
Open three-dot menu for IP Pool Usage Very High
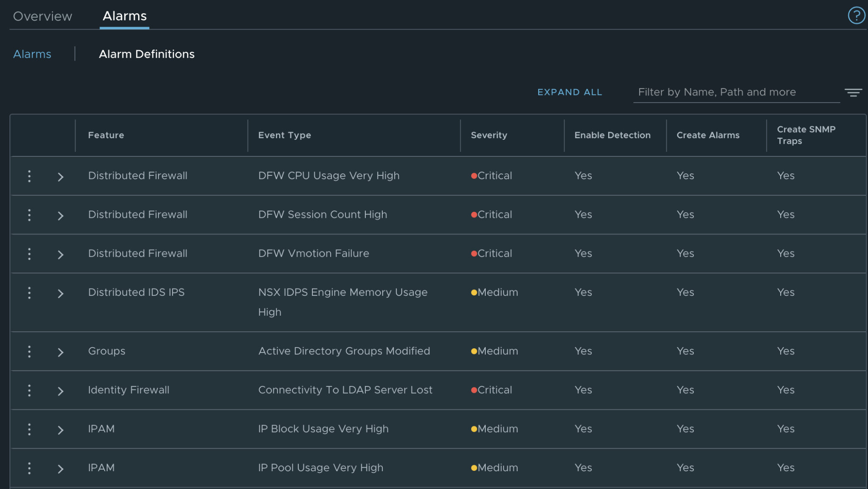click(29, 468)
